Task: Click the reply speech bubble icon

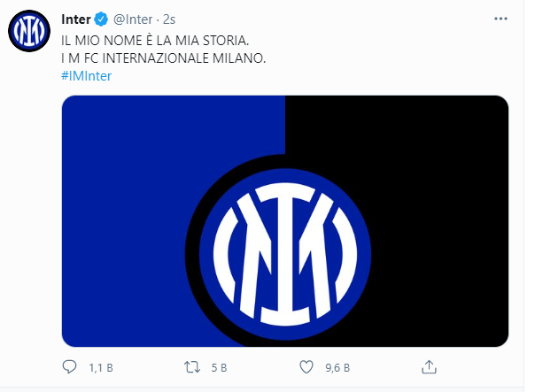Action: (71, 366)
